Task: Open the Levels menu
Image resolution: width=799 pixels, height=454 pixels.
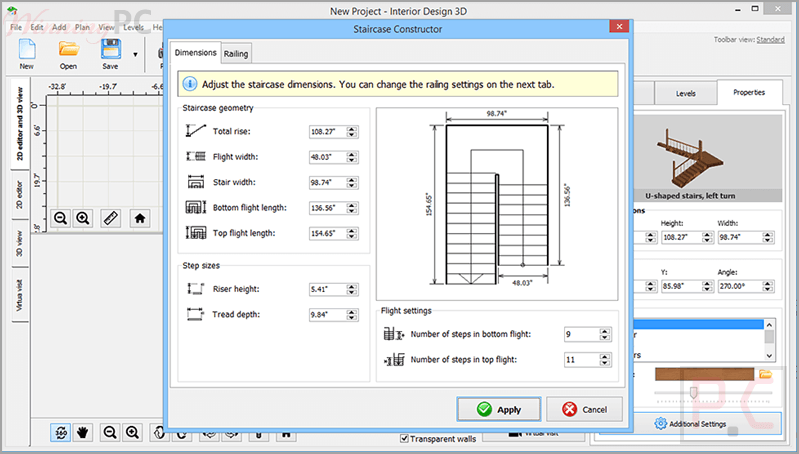Action: [x=134, y=27]
